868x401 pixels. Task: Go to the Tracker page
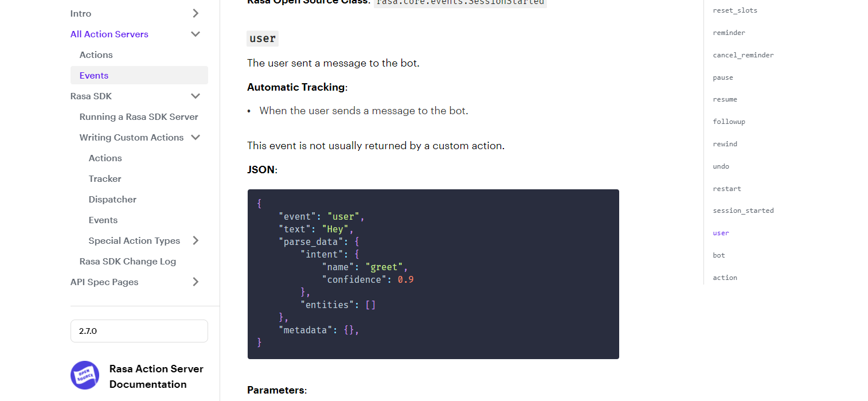105,178
